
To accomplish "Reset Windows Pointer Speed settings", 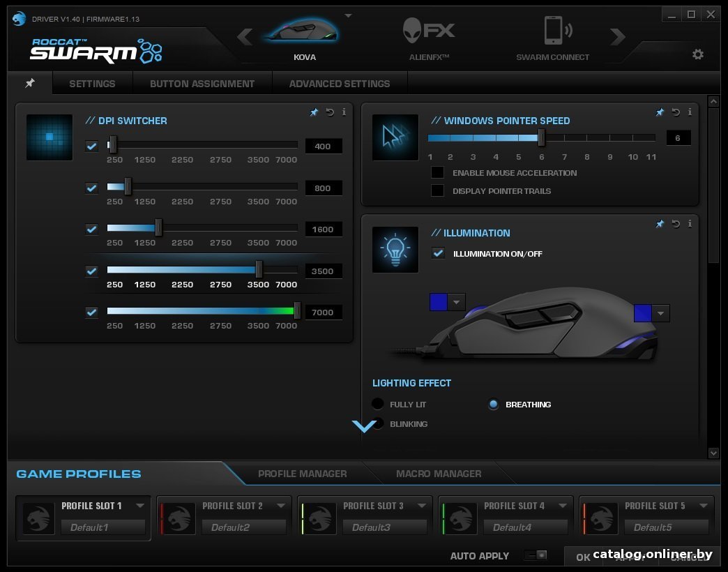I will pyautogui.click(x=676, y=112).
